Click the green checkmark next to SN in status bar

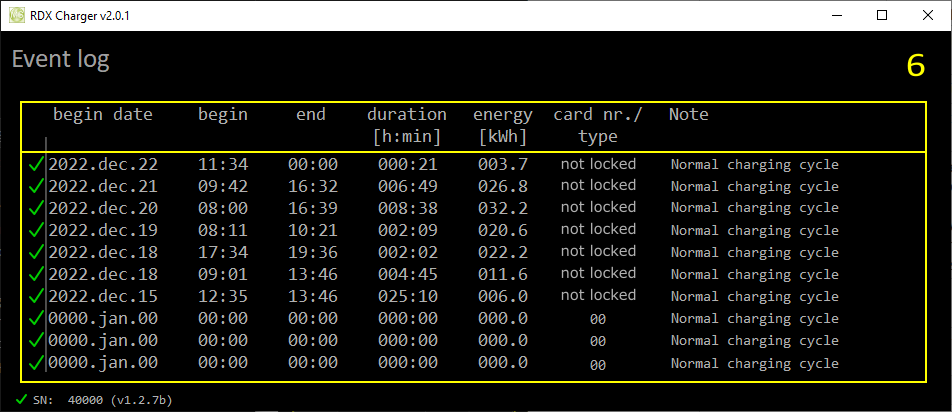coord(22,399)
